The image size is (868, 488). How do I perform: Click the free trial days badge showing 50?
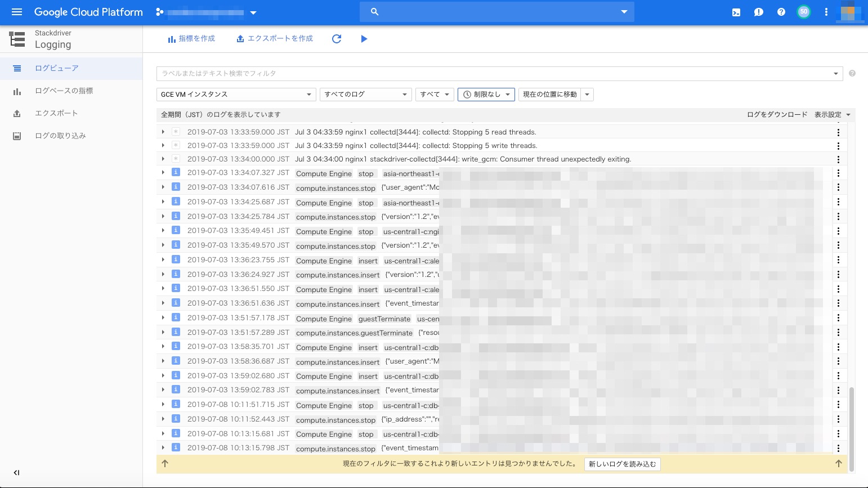pos(804,12)
